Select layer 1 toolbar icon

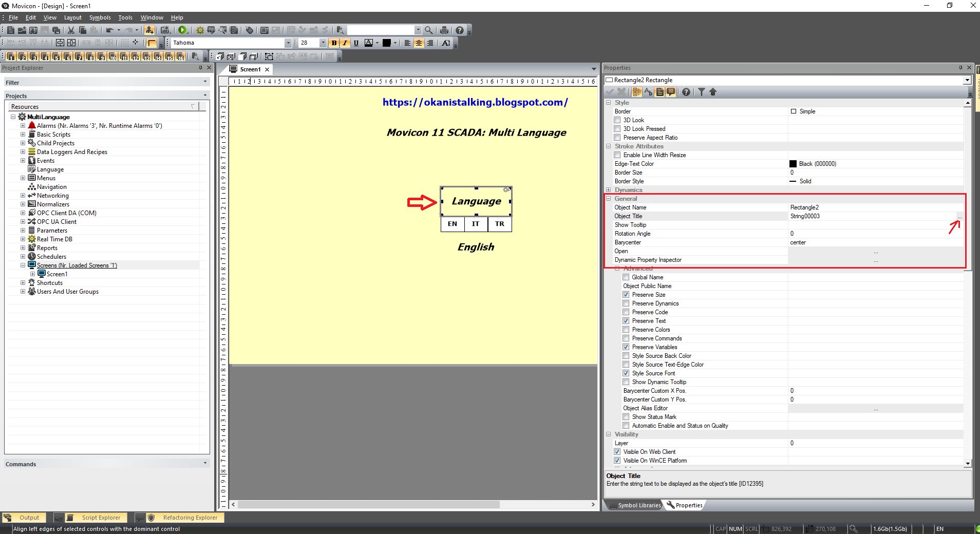pyautogui.click(x=11, y=56)
